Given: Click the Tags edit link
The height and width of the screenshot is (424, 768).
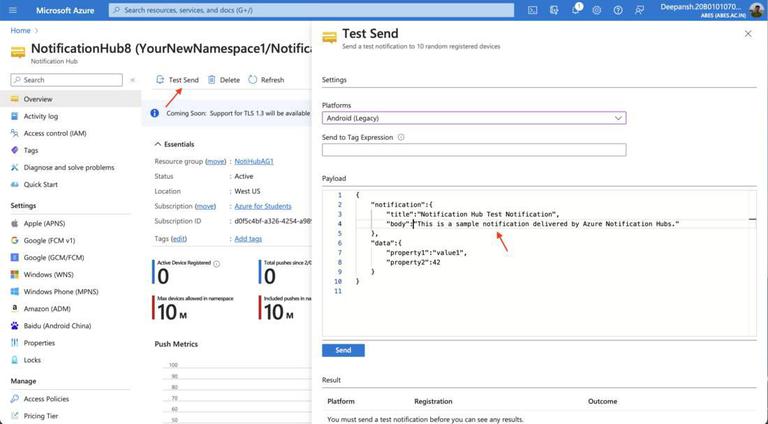Looking at the screenshot, I should (x=179, y=239).
